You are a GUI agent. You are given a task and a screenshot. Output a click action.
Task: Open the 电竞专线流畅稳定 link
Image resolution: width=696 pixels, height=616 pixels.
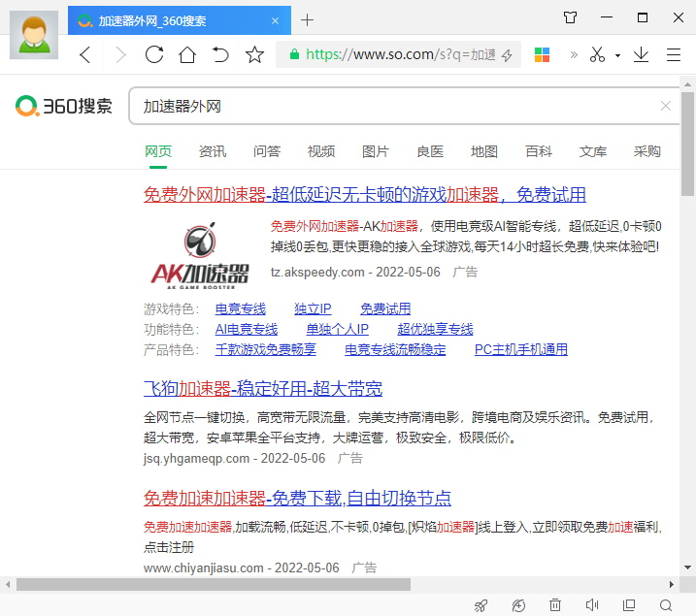[395, 349]
